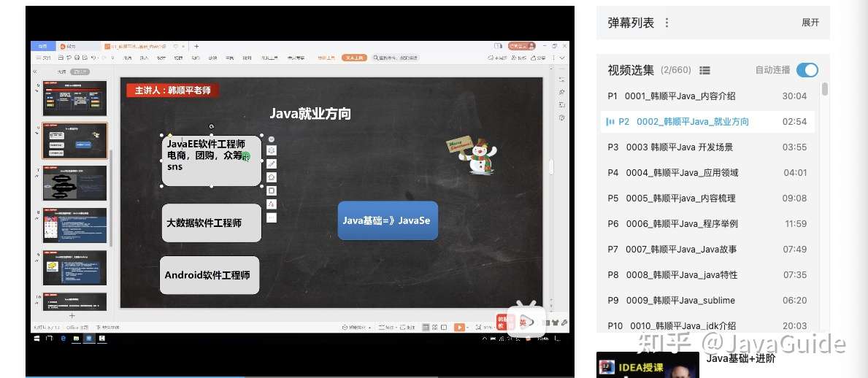Toggle the 自动连播 autoplay switch
Screen dimensions: 868x378
coord(807,70)
